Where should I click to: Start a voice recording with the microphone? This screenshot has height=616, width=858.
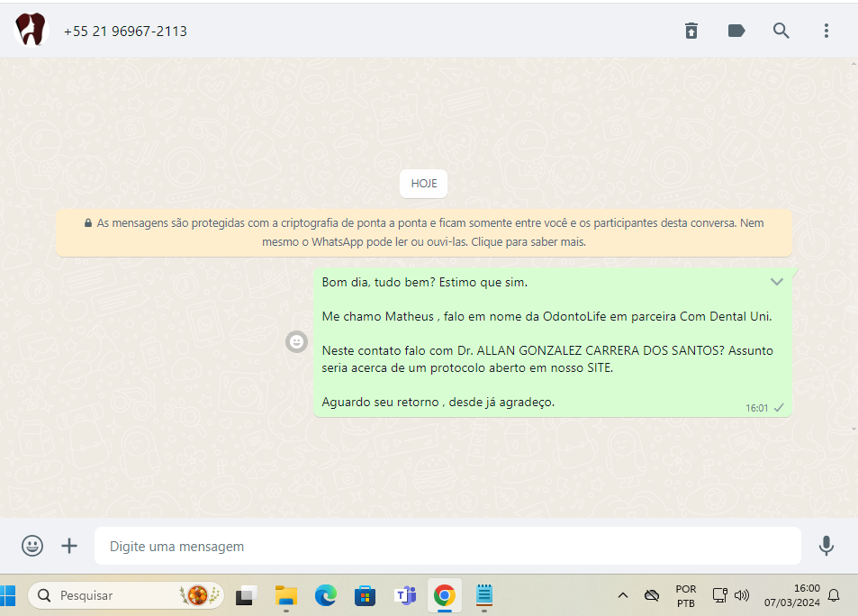(x=826, y=546)
